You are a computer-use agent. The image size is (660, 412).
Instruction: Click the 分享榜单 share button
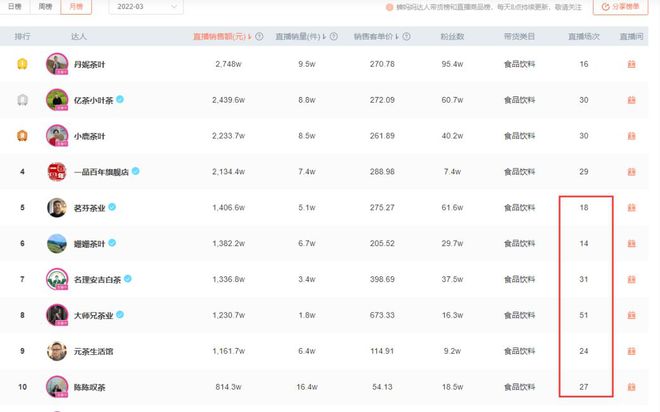tap(620, 7)
